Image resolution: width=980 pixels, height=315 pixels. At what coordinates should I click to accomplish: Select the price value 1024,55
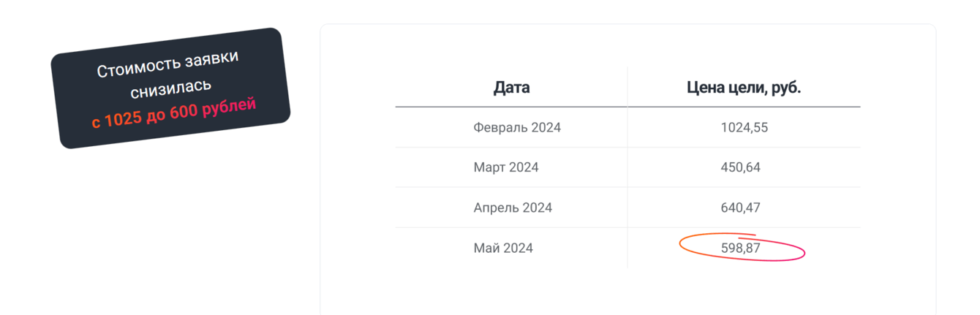click(x=744, y=128)
